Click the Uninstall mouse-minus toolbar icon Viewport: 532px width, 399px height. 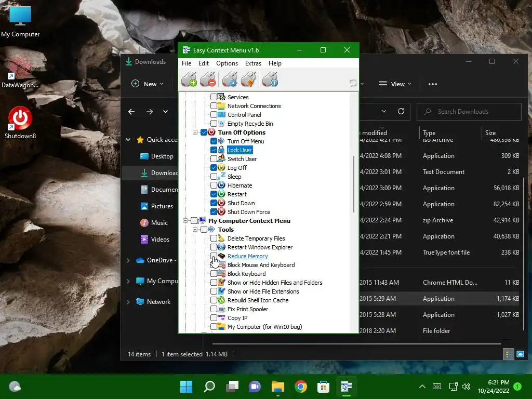pos(208,79)
